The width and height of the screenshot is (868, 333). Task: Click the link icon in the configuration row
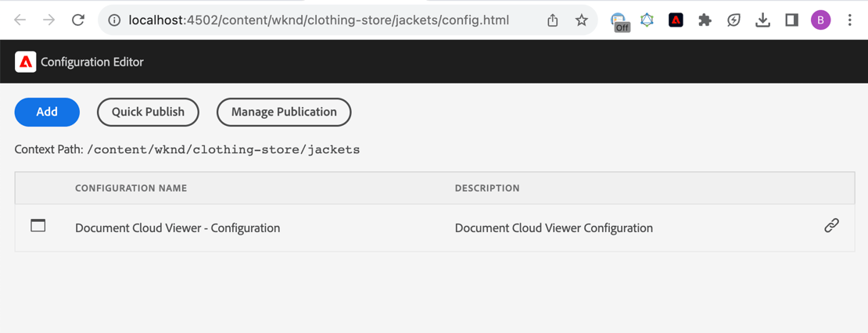coord(831,226)
